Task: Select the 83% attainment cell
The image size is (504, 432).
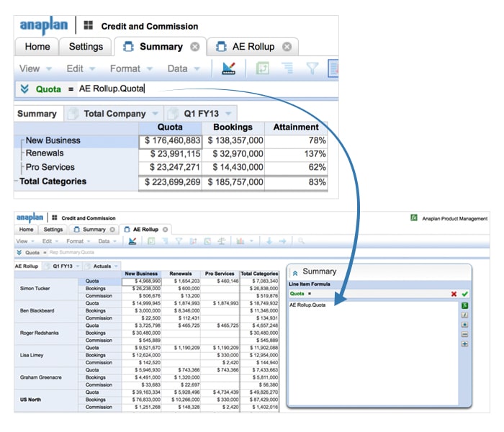Action: pos(297,182)
